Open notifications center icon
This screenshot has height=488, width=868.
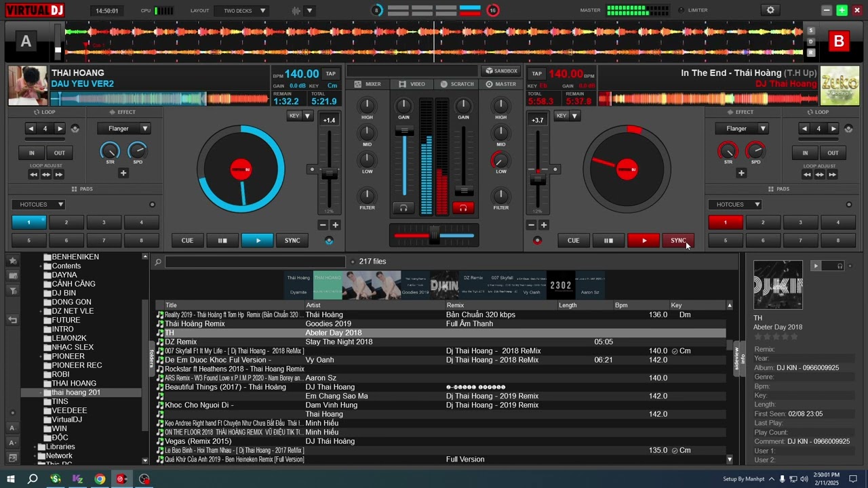(854, 479)
